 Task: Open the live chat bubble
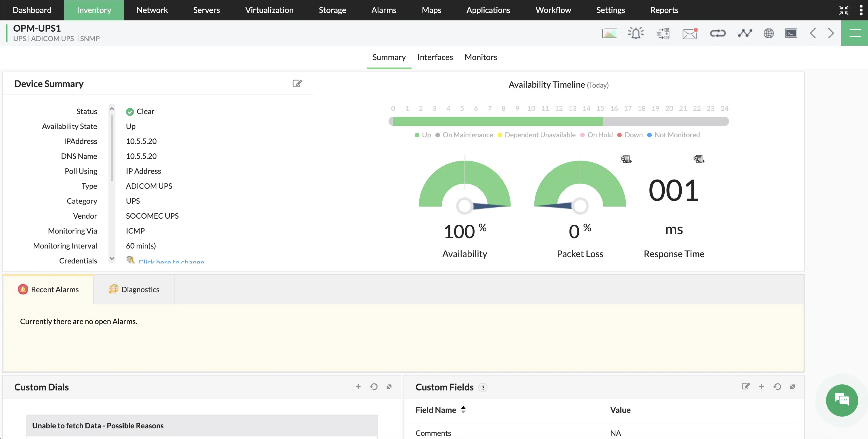pos(842,400)
